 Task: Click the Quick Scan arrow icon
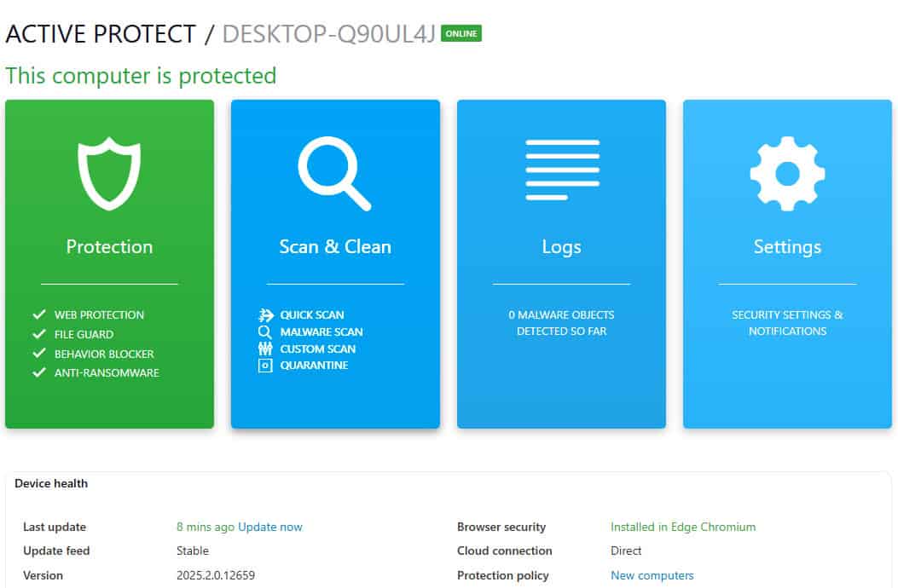point(265,315)
